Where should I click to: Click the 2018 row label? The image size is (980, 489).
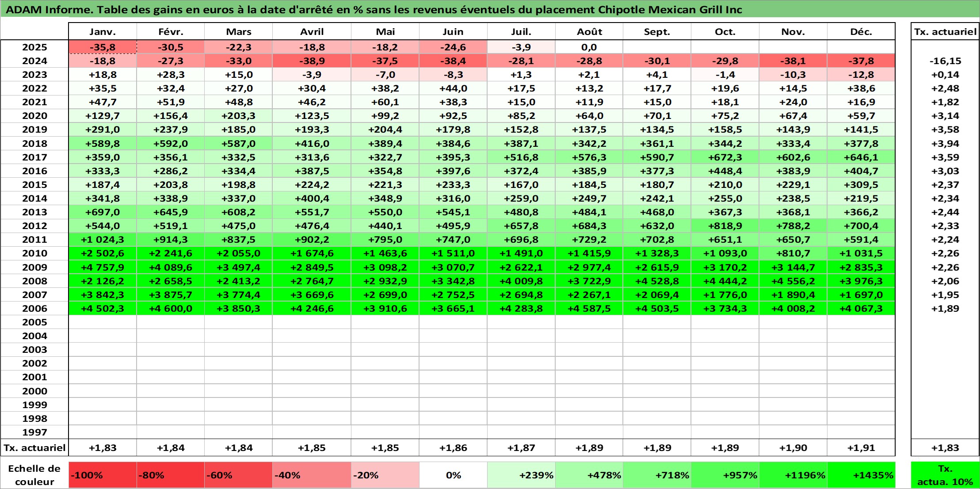tap(34, 144)
